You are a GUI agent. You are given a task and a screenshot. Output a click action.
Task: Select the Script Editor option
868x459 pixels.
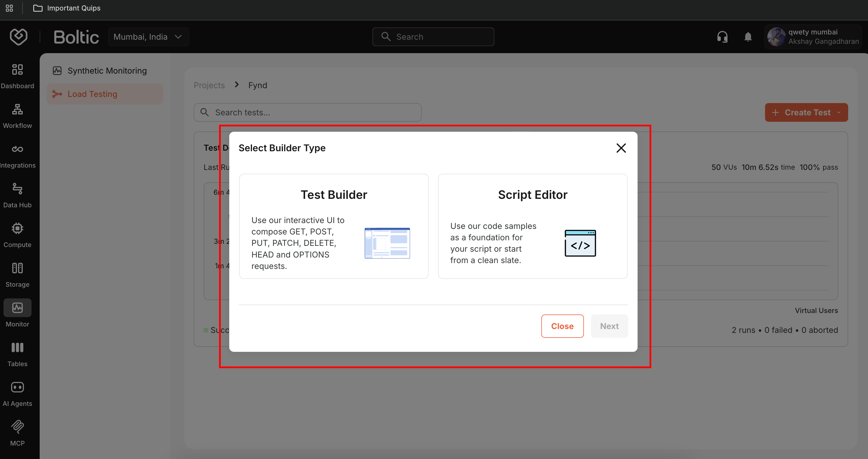tap(532, 226)
